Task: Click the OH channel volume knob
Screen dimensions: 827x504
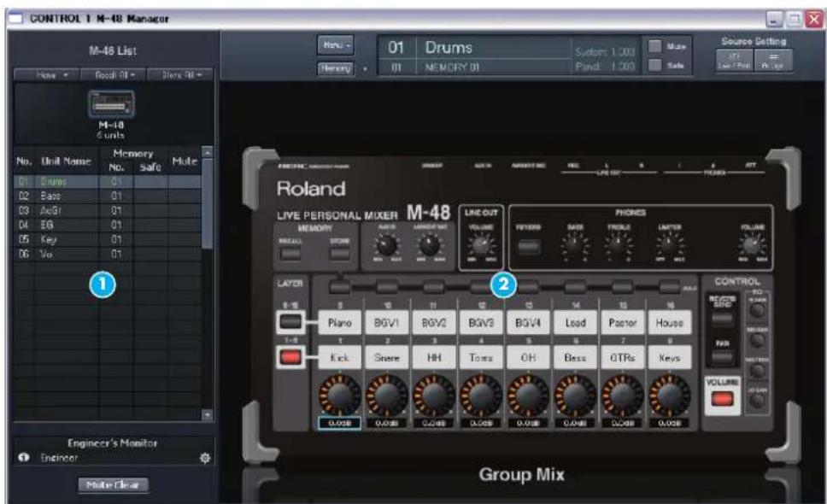Action: coord(528,396)
